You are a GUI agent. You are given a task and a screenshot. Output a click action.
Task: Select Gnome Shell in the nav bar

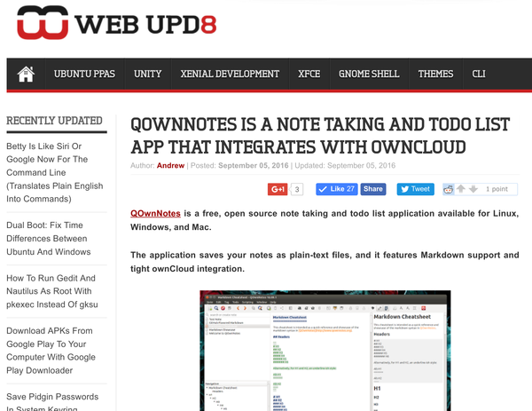click(369, 74)
